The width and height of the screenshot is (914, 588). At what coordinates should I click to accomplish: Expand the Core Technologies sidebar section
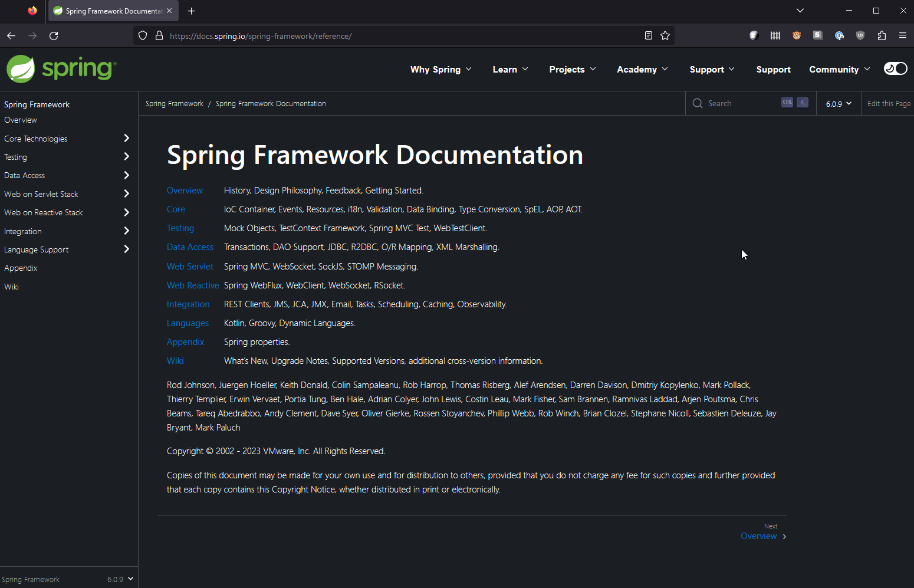pos(126,138)
